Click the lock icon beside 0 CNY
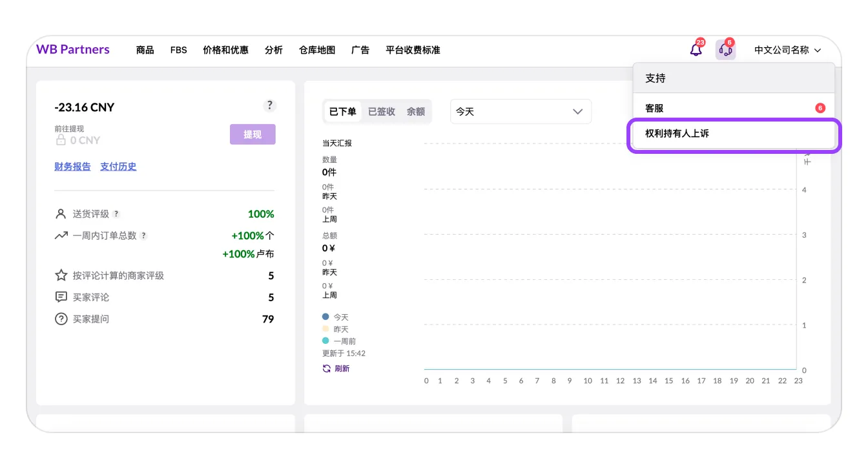The height and width of the screenshot is (468, 868). (61, 140)
